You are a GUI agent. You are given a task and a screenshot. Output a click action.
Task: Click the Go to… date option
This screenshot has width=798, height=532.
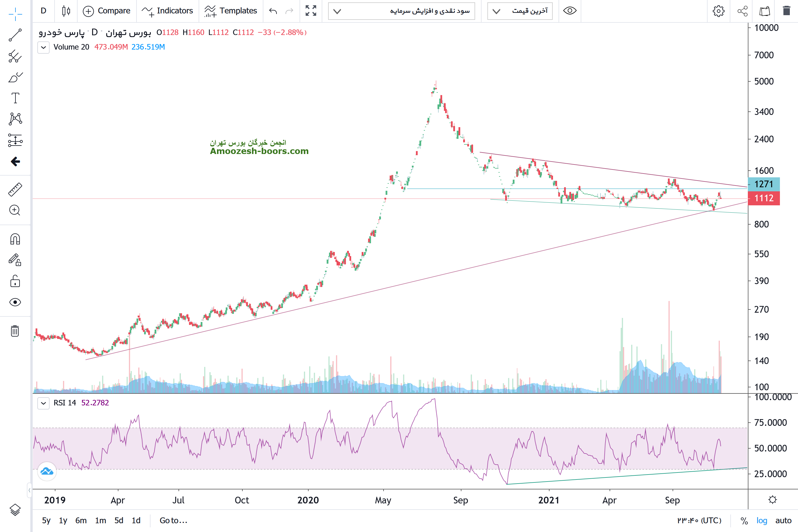tap(173, 520)
